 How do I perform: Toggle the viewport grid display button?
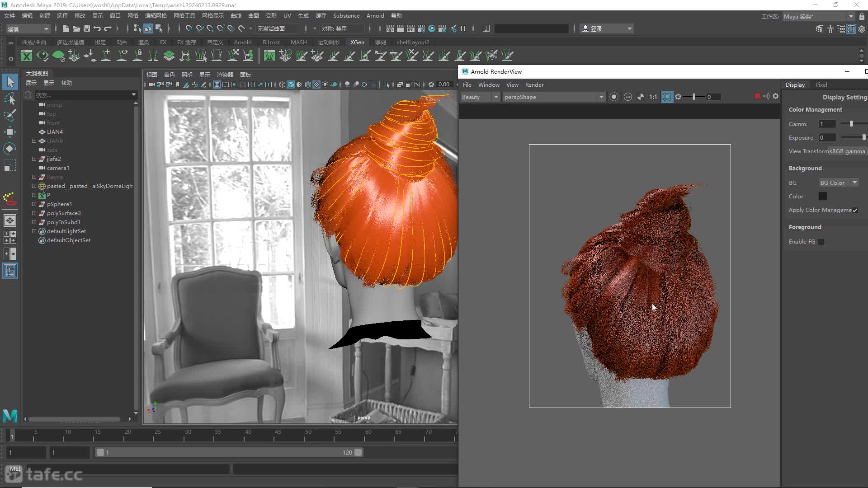[x=217, y=84]
